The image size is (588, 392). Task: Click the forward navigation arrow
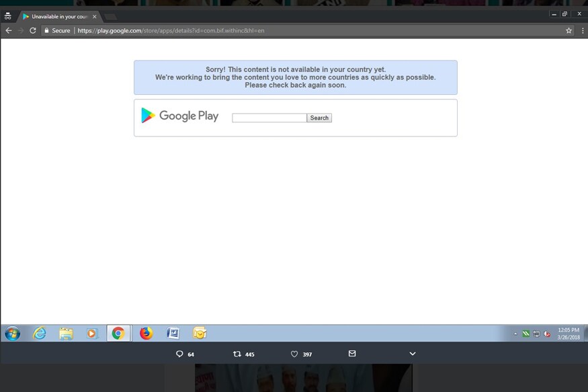[21, 30]
